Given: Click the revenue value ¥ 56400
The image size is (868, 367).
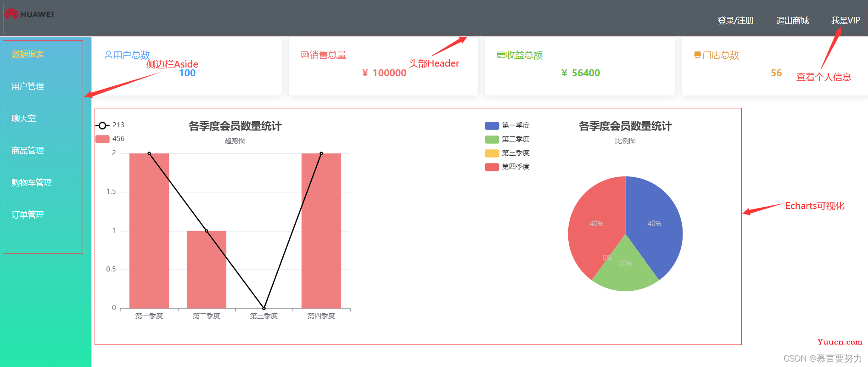Looking at the screenshot, I should click(x=581, y=73).
